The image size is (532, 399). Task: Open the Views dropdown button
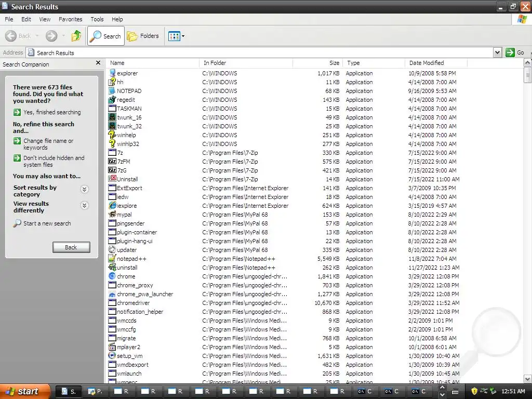point(177,36)
